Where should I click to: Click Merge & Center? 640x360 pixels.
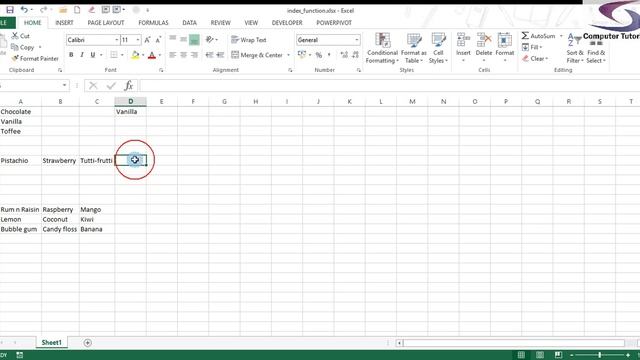pyautogui.click(x=257, y=55)
